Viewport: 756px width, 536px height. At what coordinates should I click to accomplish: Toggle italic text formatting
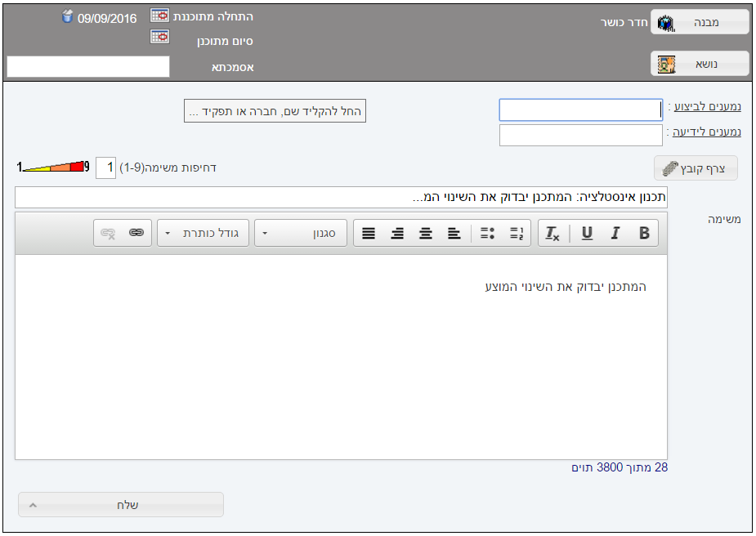(615, 234)
